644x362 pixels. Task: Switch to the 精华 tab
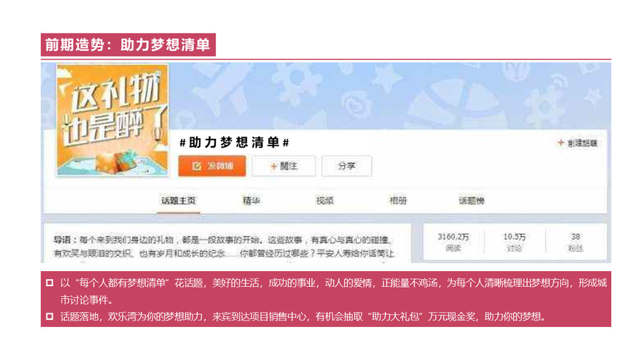coord(251,201)
